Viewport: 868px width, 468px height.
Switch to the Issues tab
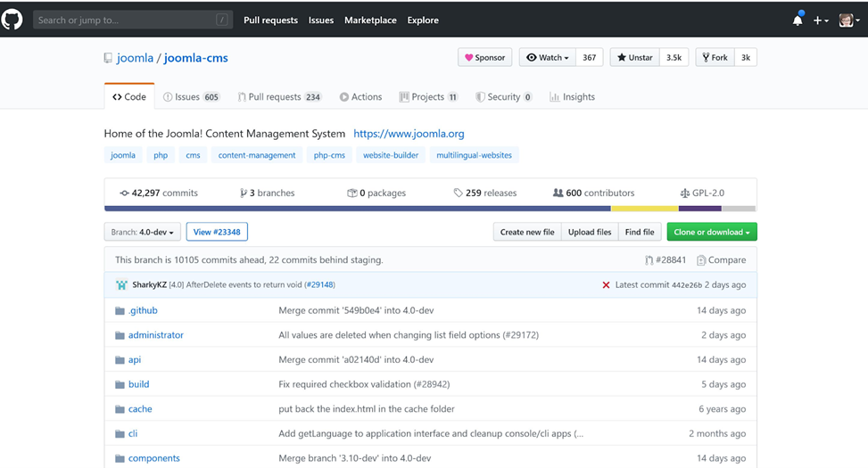192,97
